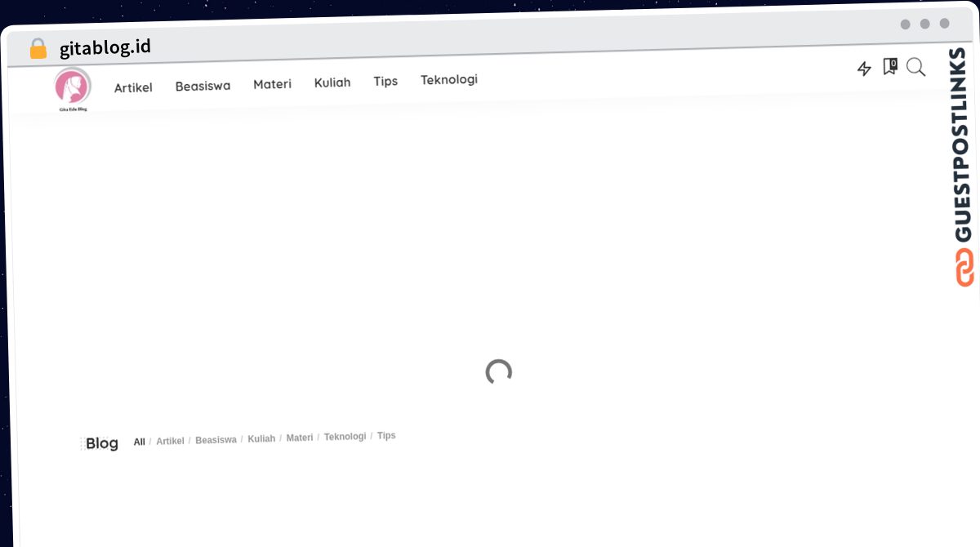
Task: Open Beasiswa in the top navigation menu
Action: [x=203, y=86]
